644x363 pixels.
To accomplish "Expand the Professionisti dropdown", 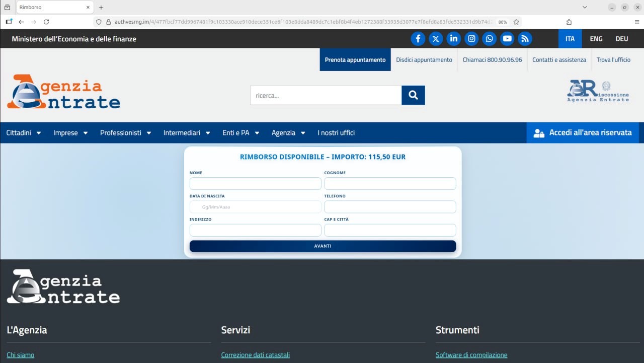I will [125, 133].
